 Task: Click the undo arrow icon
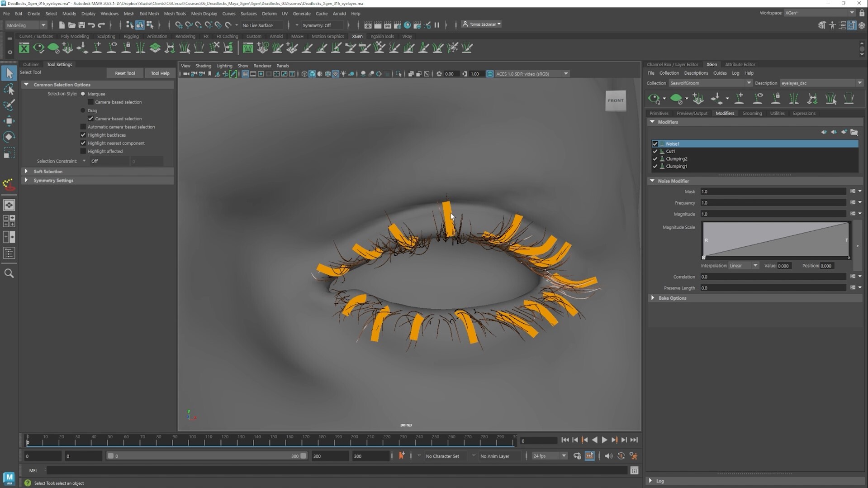coord(91,25)
